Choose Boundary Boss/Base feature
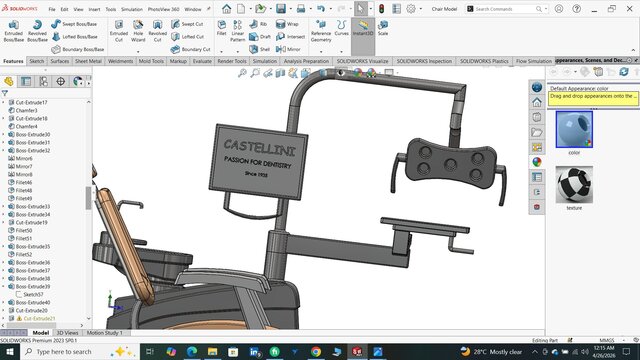 [x=78, y=49]
